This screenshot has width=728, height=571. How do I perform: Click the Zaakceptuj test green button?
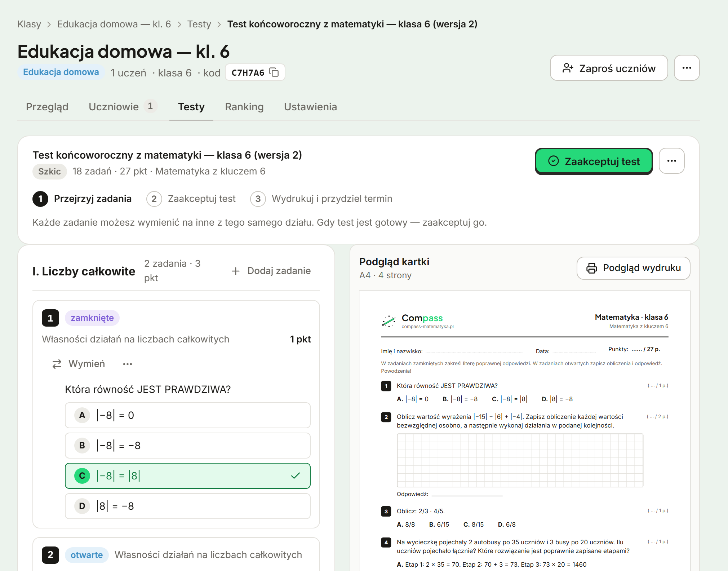[594, 161]
